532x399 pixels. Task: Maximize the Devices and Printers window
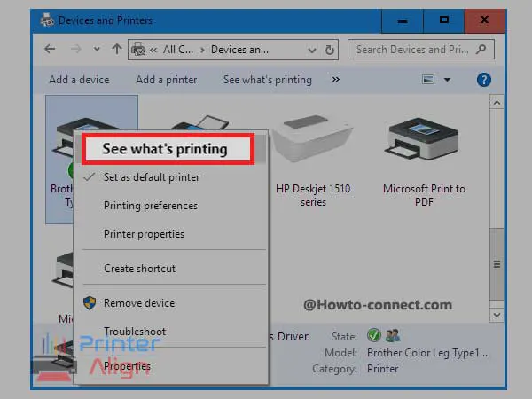[444, 21]
